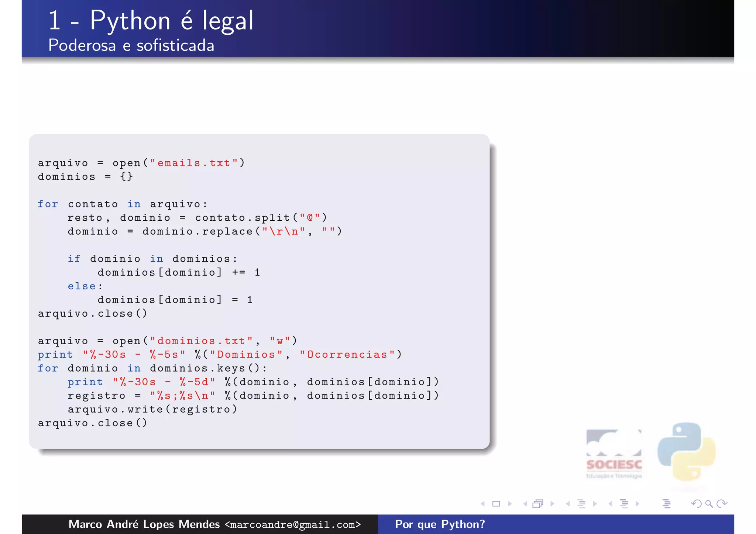
Task: Click the email marcoandre@gmail.com in footer
Action: click(x=293, y=525)
